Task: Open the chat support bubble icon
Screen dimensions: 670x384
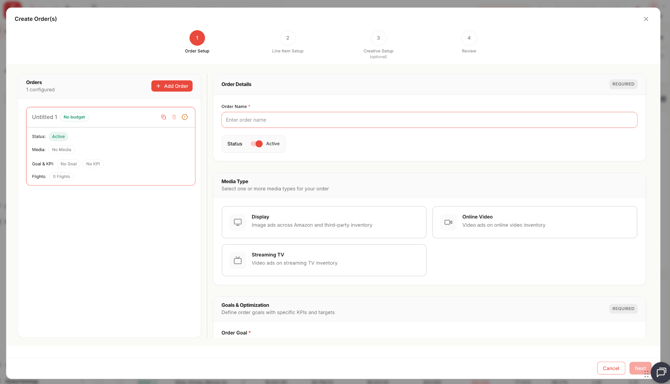Action: [x=661, y=372]
